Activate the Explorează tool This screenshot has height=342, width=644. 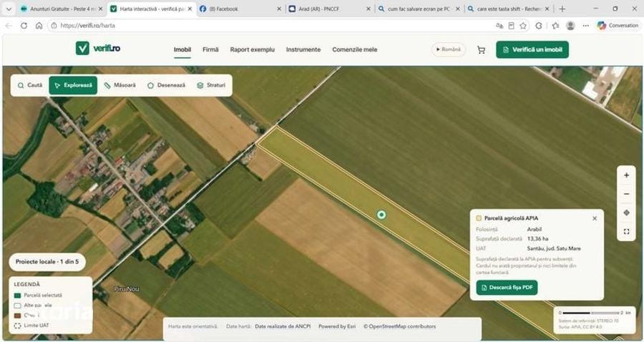coord(73,85)
